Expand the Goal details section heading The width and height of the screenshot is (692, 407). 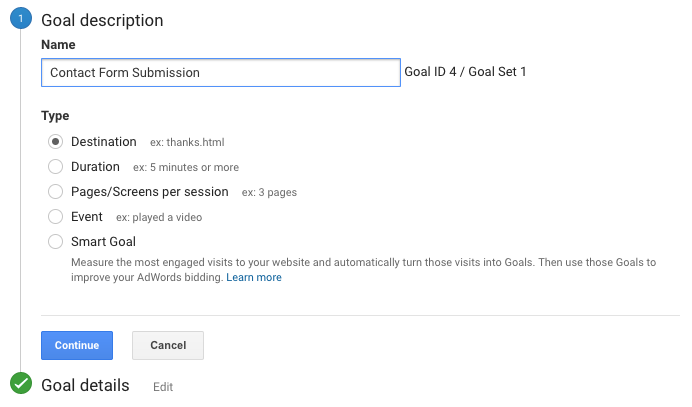85,385
